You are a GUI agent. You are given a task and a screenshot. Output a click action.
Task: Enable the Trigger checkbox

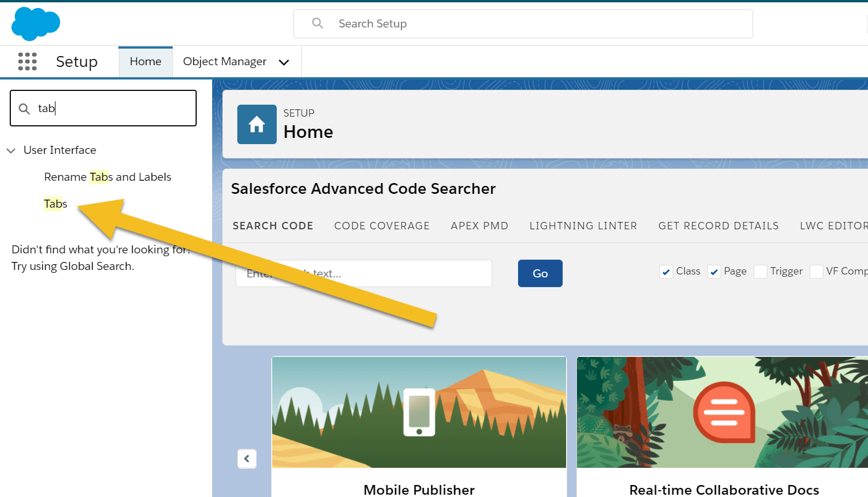pos(761,272)
